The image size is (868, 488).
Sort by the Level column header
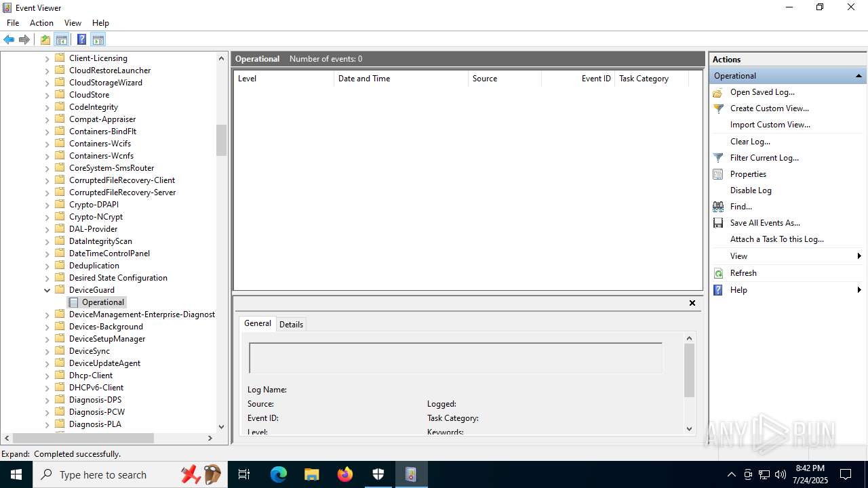(283, 79)
